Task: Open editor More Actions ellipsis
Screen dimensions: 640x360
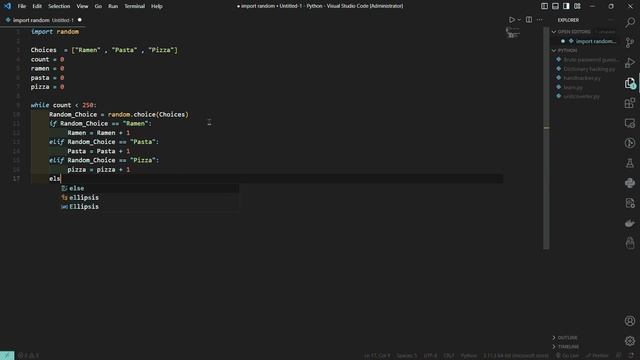Action: pyautogui.click(x=540, y=20)
